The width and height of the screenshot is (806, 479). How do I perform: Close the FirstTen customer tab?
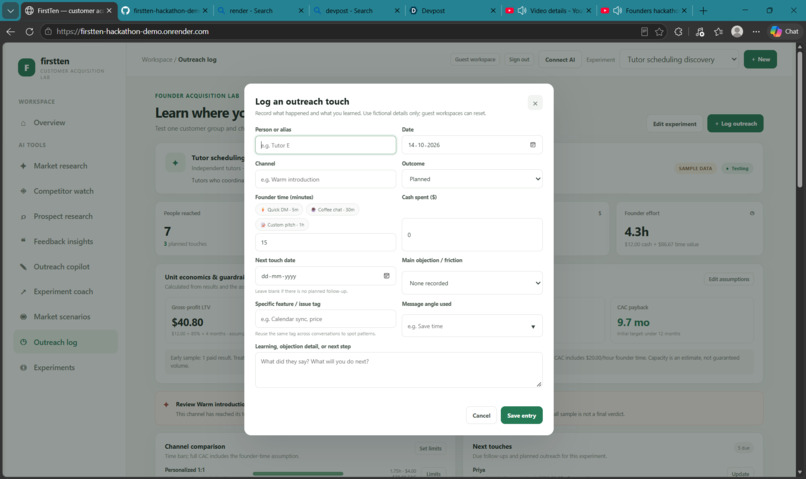click(109, 10)
